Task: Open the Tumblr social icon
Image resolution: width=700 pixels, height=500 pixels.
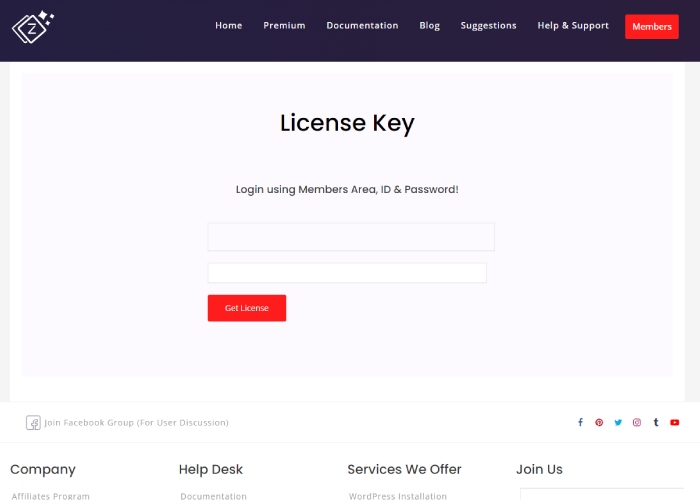Action: coord(656,422)
